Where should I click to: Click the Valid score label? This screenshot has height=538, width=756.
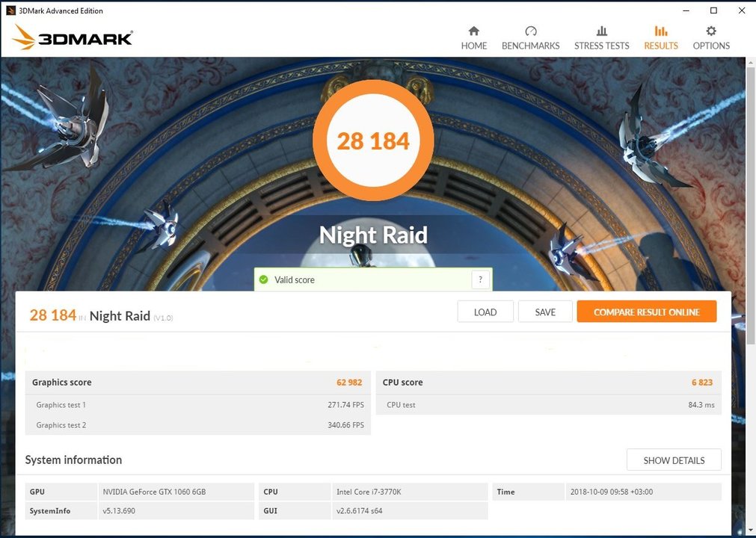pos(294,280)
